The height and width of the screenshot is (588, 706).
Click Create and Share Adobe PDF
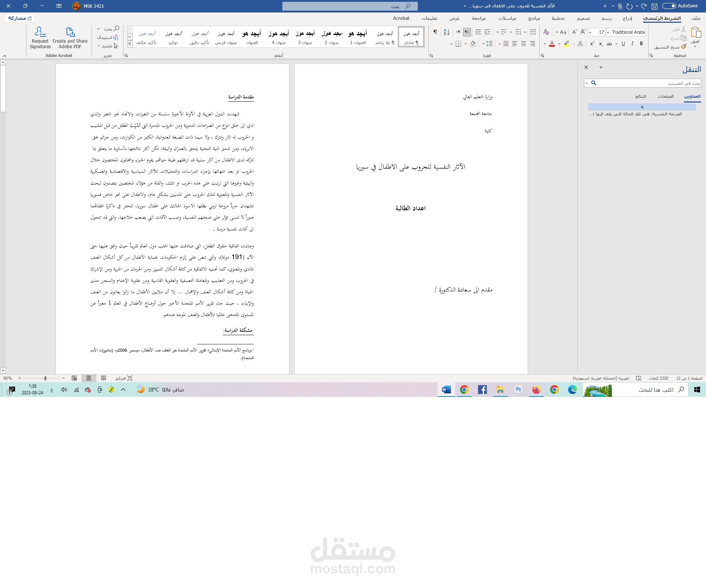[70, 37]
